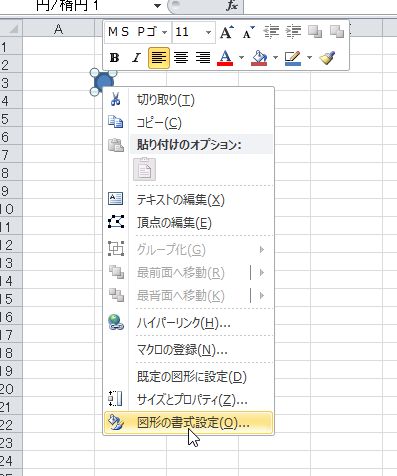This screenshot has width=397, height=476.
Task: Click the edit text icon
Action: click(x=116, y=199)
